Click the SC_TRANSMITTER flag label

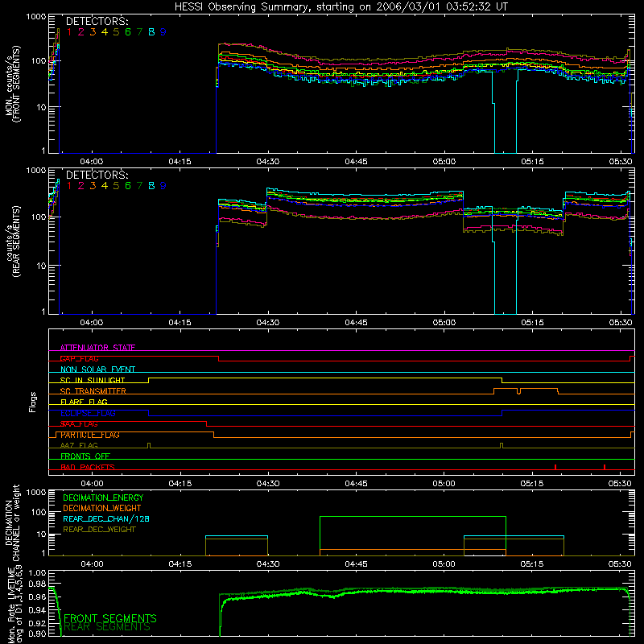click(93, 391)
